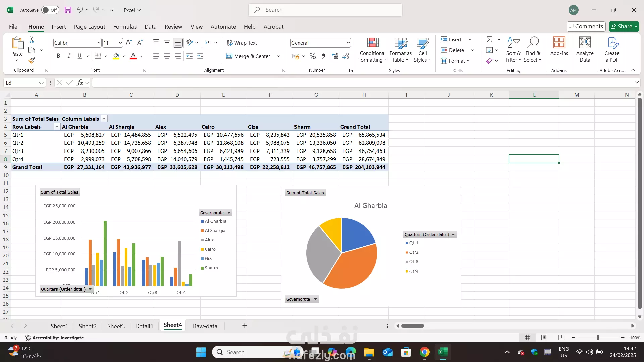Toggle Wrap Text
The width and height of the screenshot is (644, 362).
tap(242, 43)
